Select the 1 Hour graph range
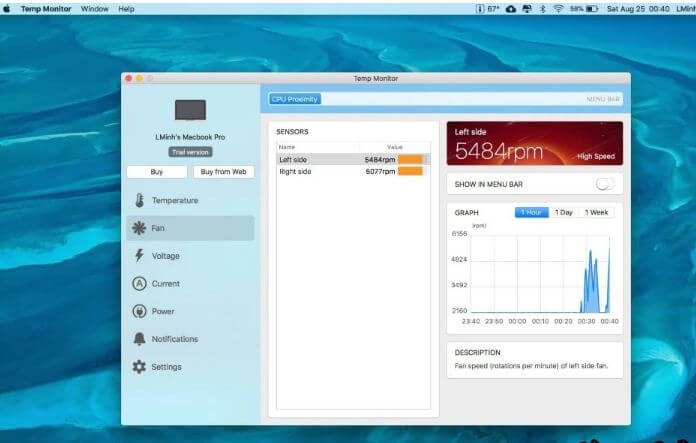696x443 pixels. pos(531,213)
